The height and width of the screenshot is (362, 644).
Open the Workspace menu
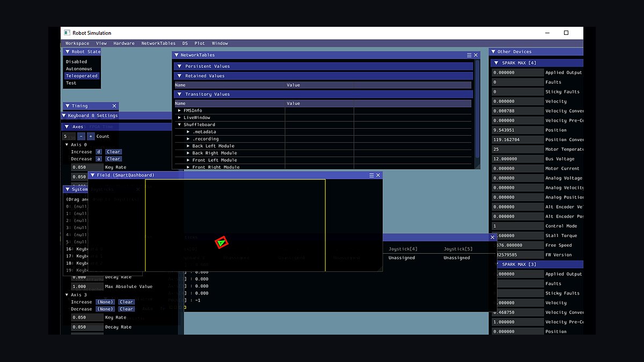coord(77,43)
